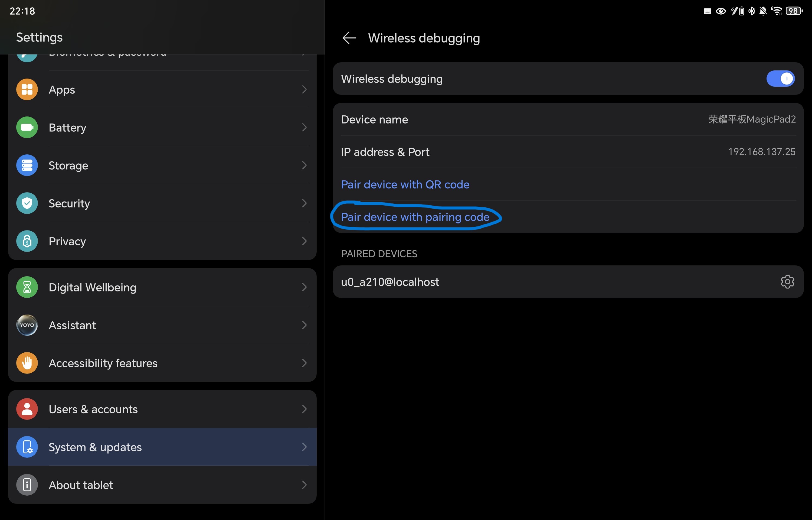Image resolution: width=812 pixels, height=520 pixels.
Task: Tap the green Battery icon
Action: (27, 127)
